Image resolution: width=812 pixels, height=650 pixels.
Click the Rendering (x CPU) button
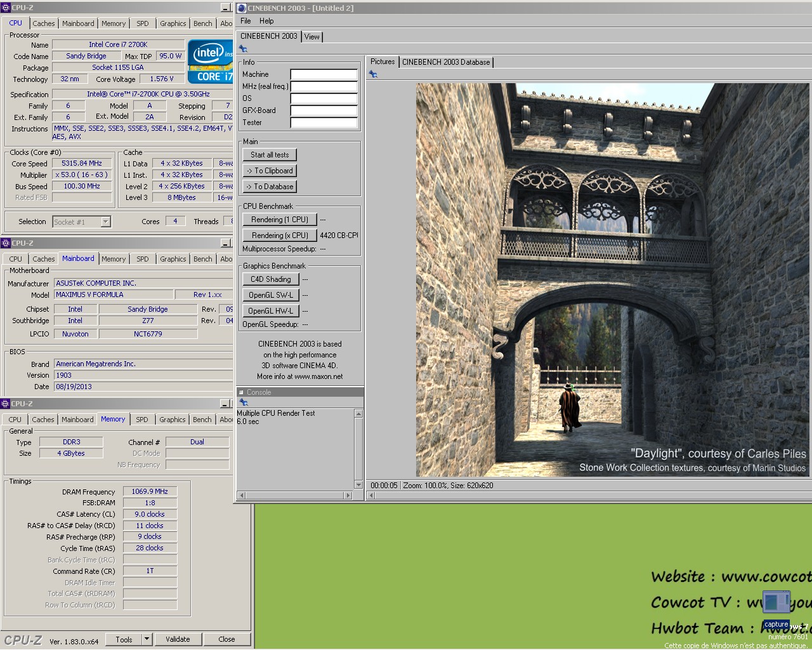[x=280, y=235]
